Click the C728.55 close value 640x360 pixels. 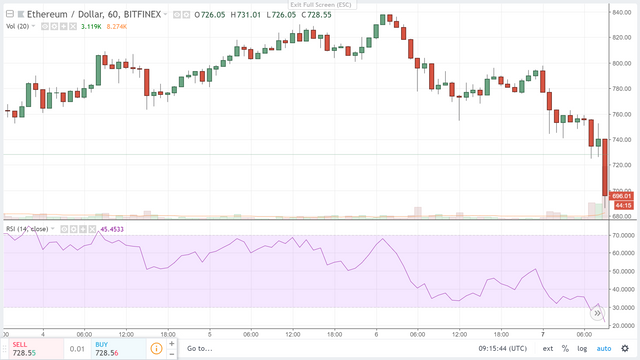316,15
